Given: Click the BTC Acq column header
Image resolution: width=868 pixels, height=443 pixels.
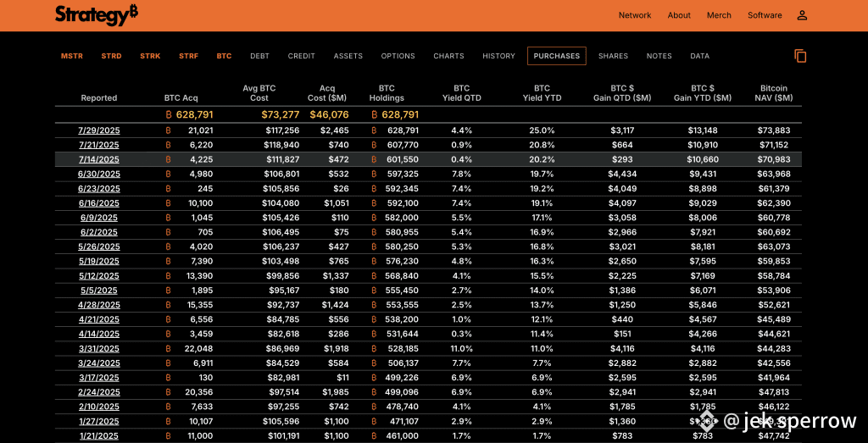Looking at the screenshot, I should click(181, 98).
